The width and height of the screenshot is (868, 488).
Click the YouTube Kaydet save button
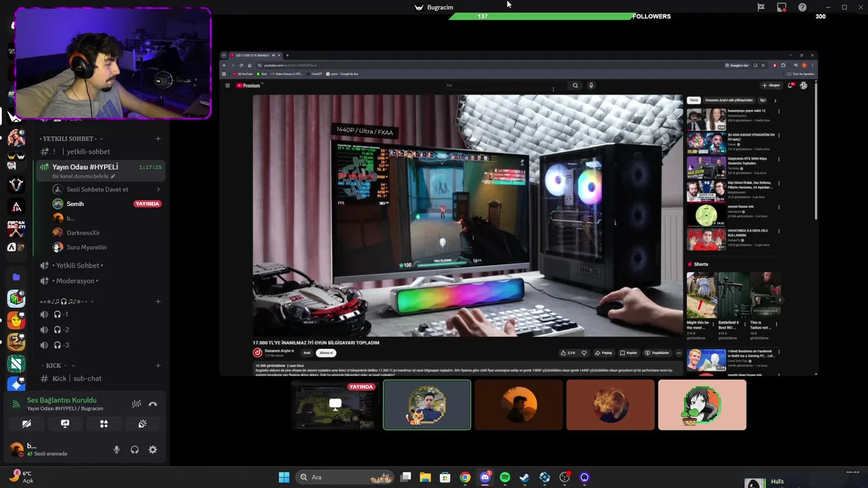tap(628, 352)
